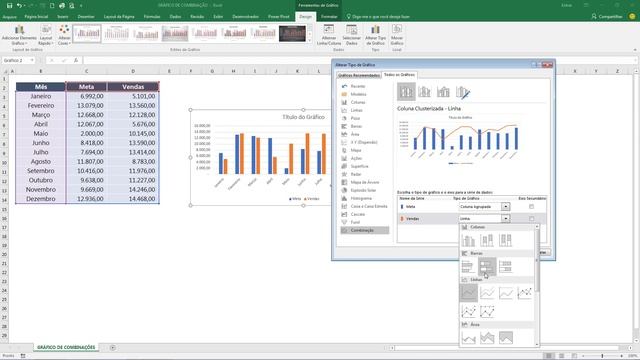Select Vendas header cell

click(133, 87)
